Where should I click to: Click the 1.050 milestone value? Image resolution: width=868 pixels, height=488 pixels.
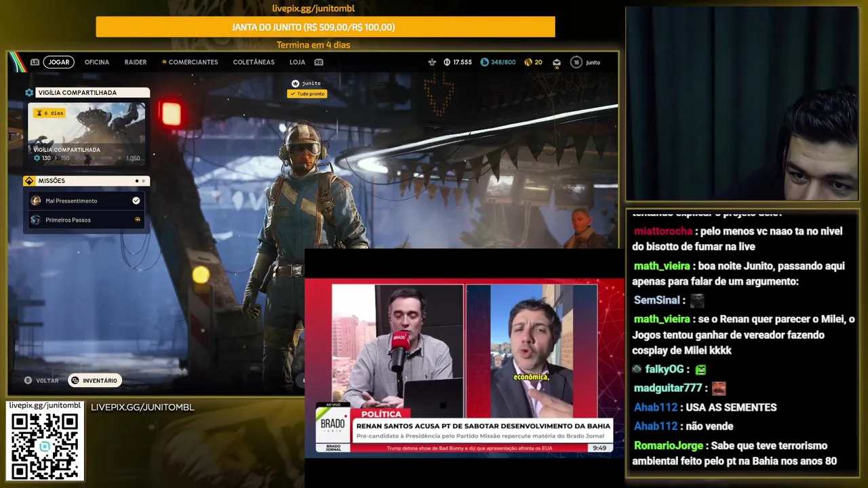[x=133, y=159]
